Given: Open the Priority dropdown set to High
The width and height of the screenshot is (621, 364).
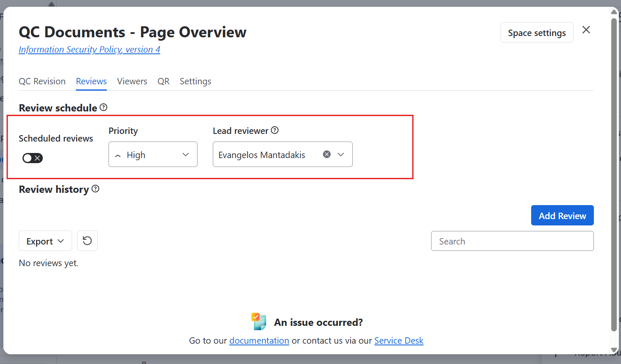Looking at the screenshot, I should coord(153,154).
